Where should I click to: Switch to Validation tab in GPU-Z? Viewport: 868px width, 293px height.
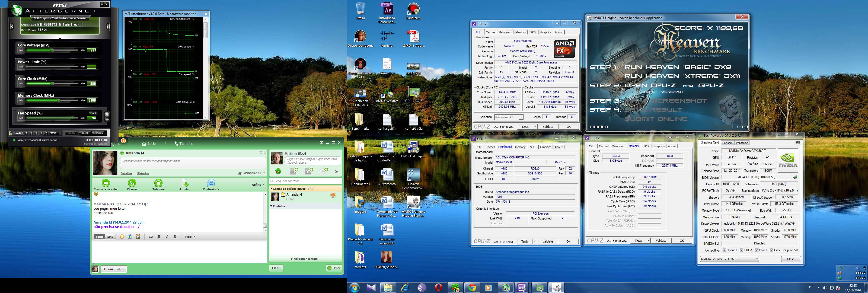742,143
